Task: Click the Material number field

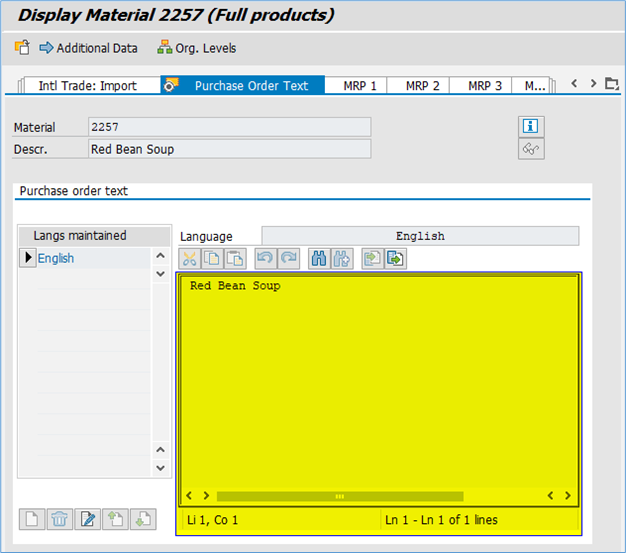Action: (229, 127)
